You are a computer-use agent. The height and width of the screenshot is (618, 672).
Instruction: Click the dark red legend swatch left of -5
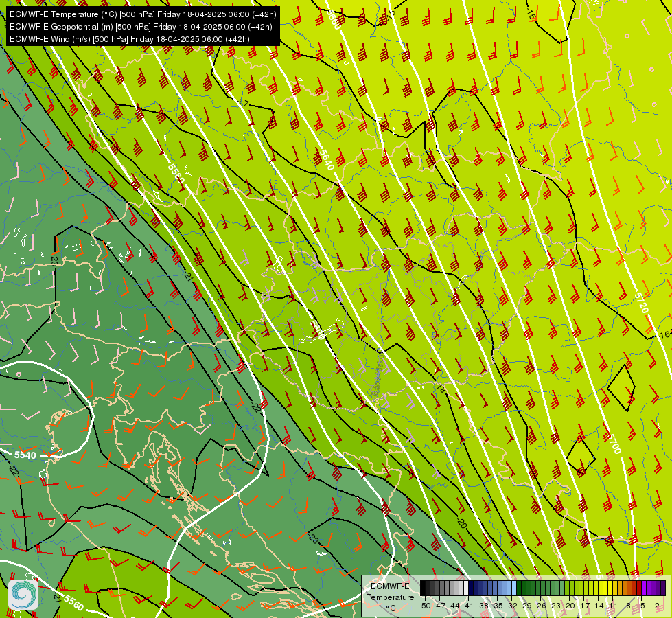[x=638, y=588]
